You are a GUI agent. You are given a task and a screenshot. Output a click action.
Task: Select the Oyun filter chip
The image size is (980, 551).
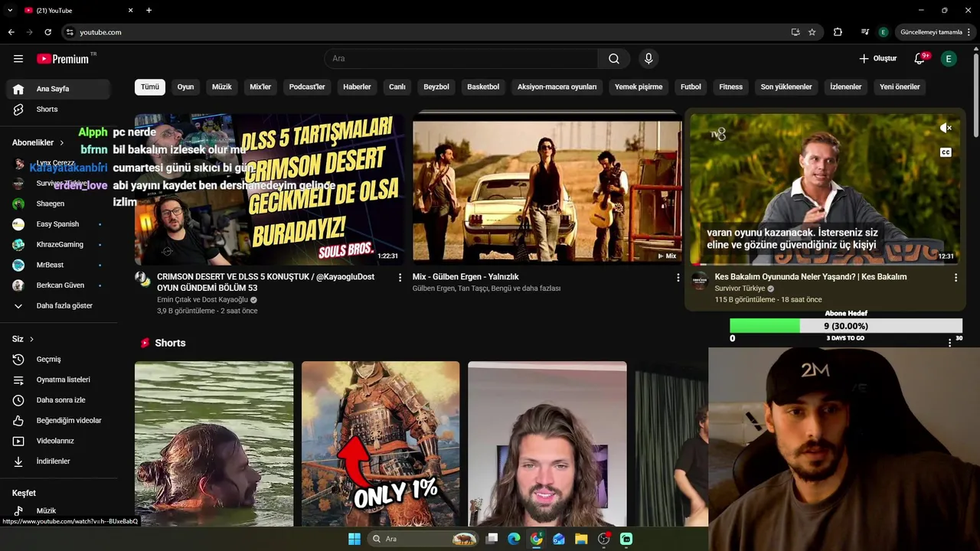click(186, 87)
